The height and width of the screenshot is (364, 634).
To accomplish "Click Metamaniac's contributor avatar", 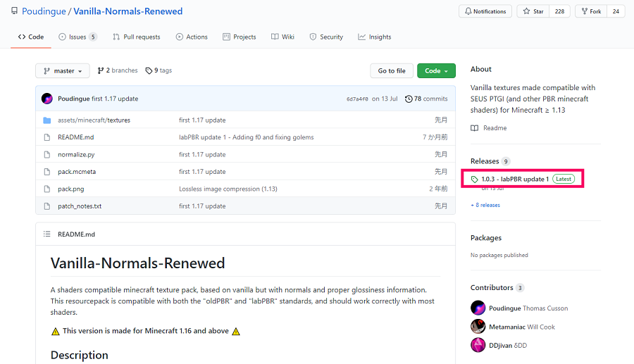I will [x=478, y=327].
